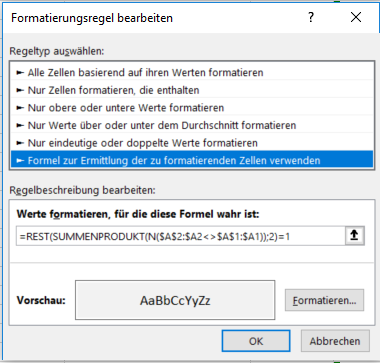Click arrow bullet before 'Alle Zellen basierend'
The height and width of the screenshot is (363, 380).
coord(20,72)
